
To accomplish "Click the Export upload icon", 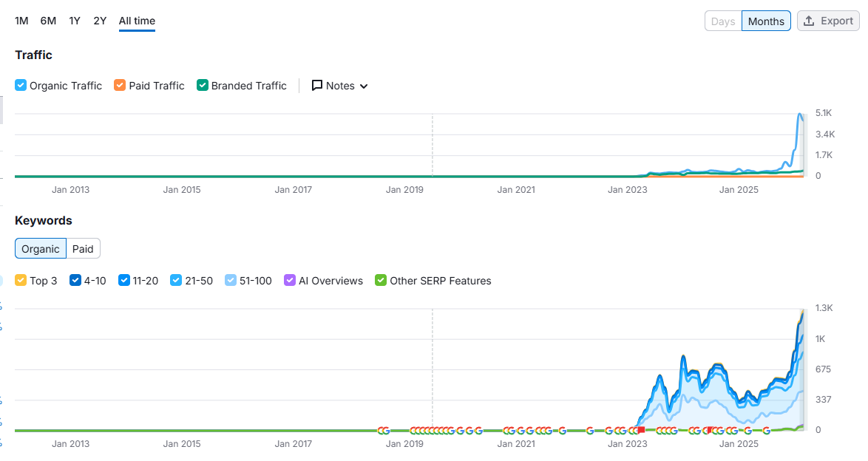I will click(x=811, y=21).
